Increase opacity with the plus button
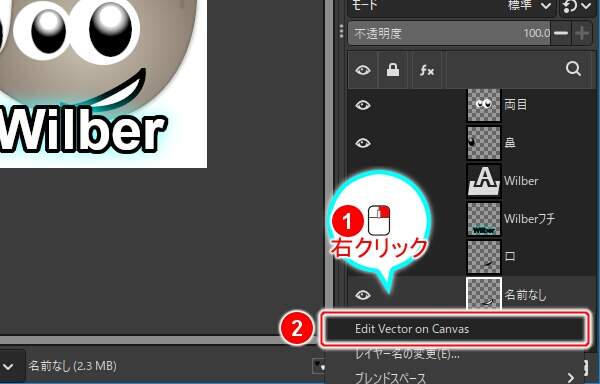 (582, 33)
